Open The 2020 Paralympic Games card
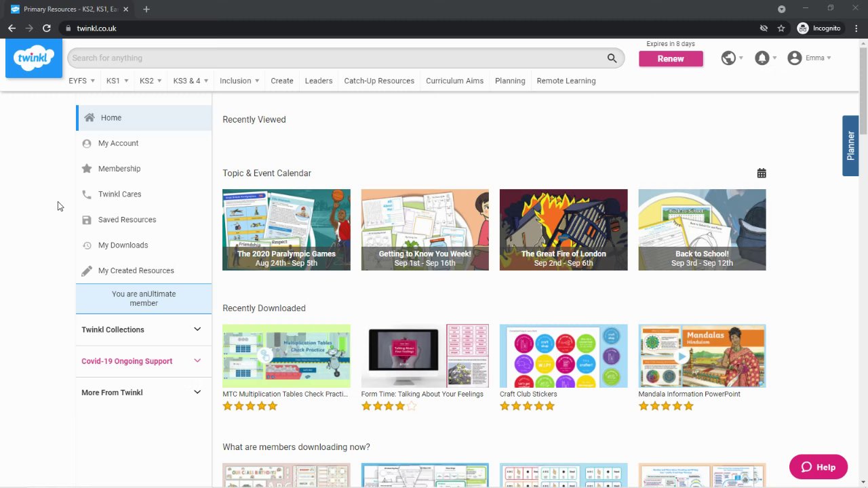This screenshot has height=488, width=868. tap(286, 230)
